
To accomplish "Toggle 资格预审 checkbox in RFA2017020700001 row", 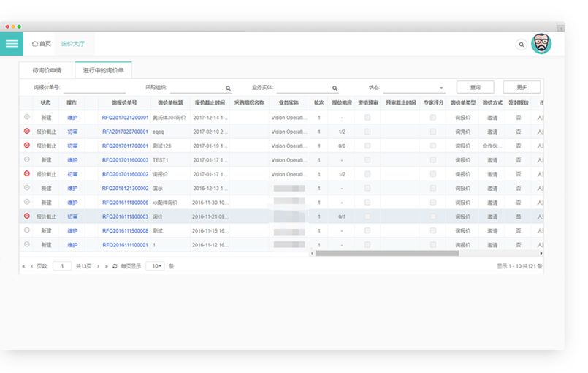I will [x=367, y=132].
